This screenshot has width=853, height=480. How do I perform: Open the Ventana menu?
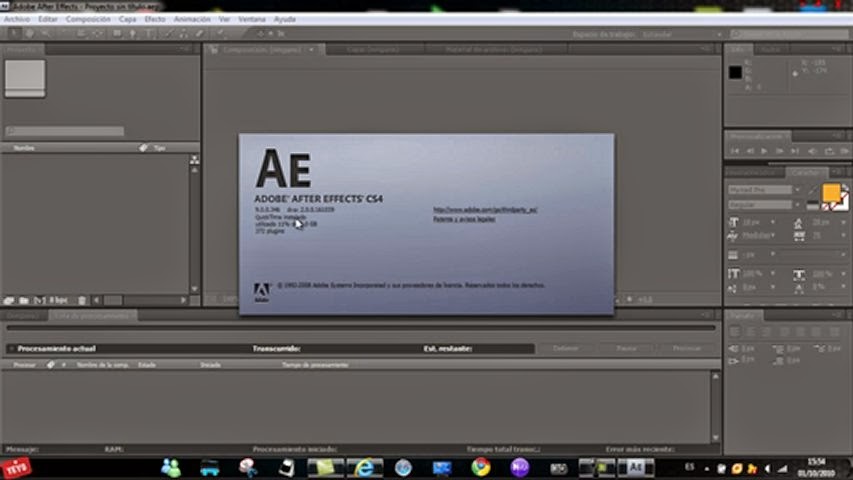[x=251, y=19]
